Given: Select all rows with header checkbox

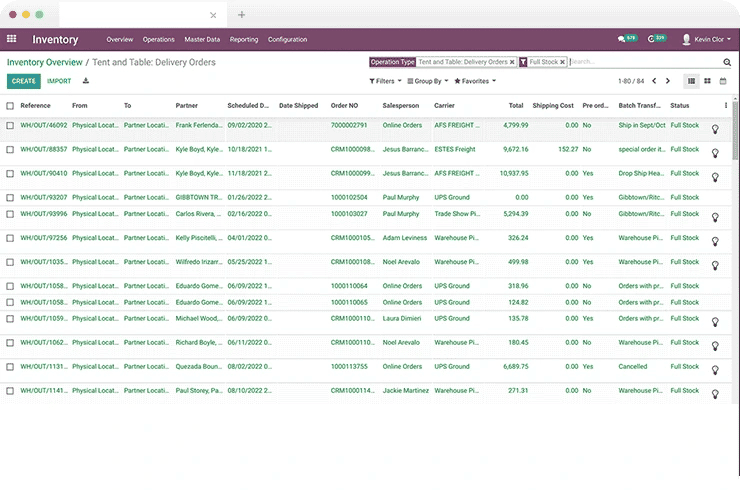Looking at the screenshot, I should click(10, 105).
